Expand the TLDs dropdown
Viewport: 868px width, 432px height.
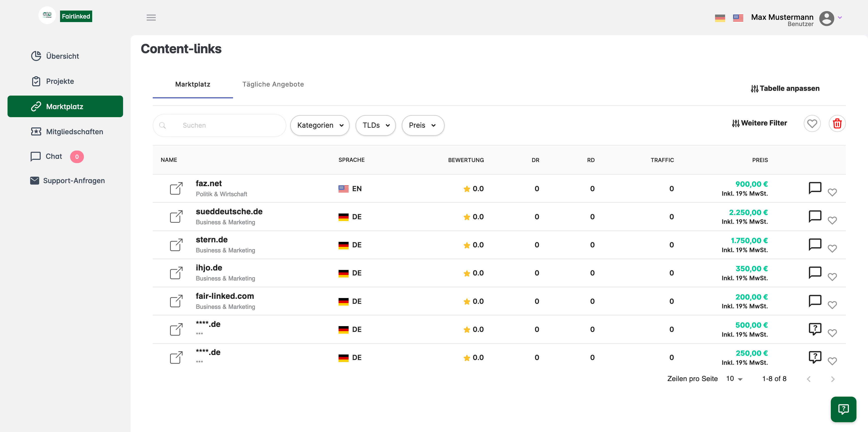tap(375, 125)
